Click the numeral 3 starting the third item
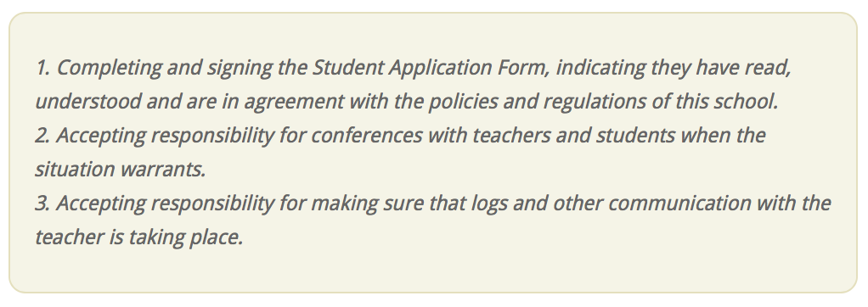868x307 pixels. pyautogui.click(x=42, y=203)
